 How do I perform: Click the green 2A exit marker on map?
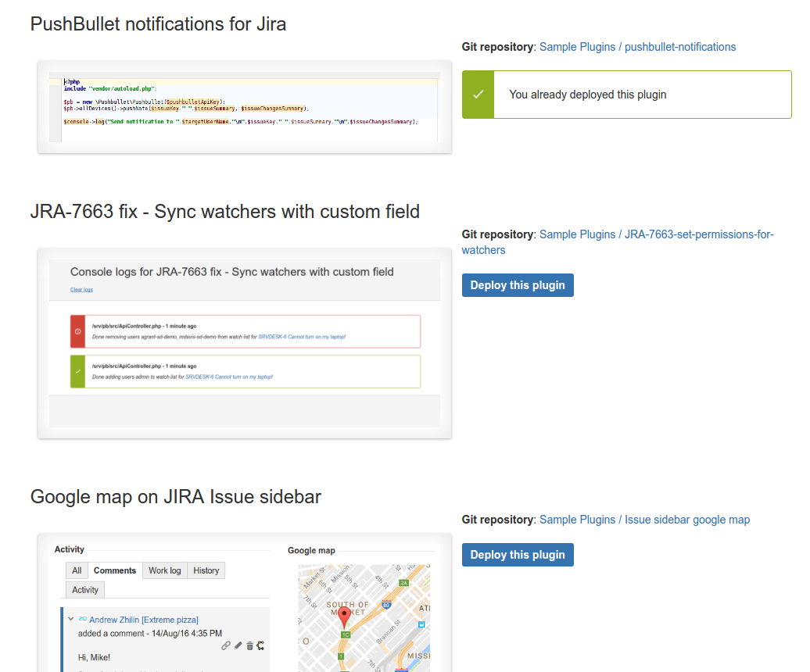pyautogui.click(x=404, y=583)
